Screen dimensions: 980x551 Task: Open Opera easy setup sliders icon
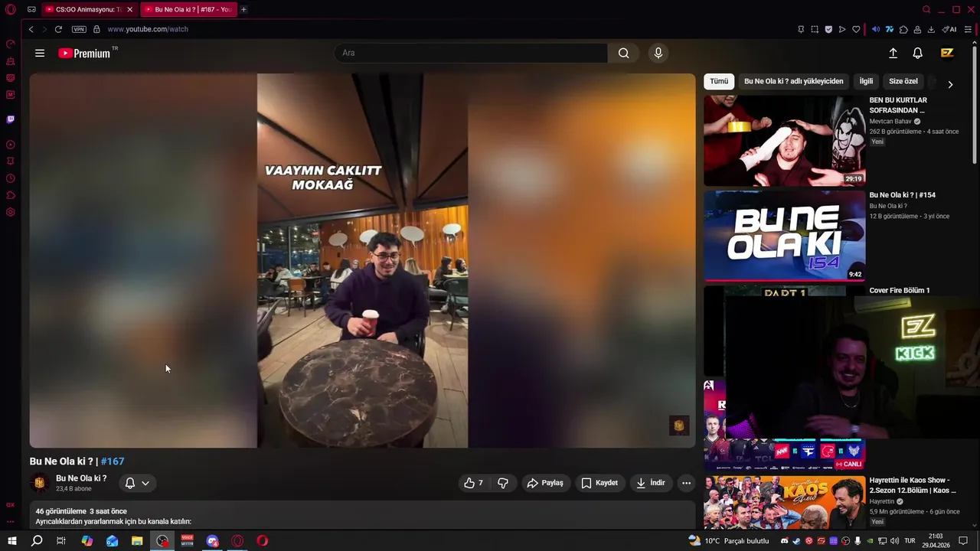pos(968,29)
